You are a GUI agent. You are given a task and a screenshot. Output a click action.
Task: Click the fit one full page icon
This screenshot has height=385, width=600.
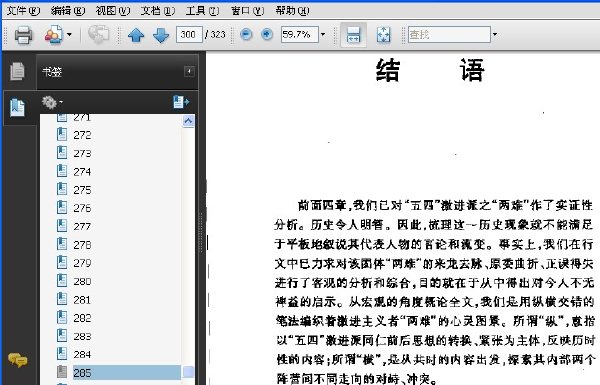pos(383,35)
